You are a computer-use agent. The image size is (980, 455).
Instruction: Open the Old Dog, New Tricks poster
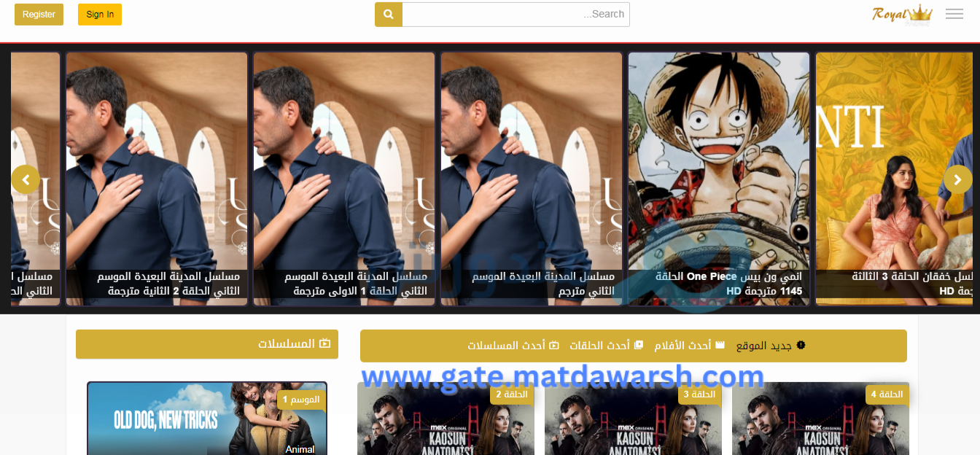pos(207,419)
